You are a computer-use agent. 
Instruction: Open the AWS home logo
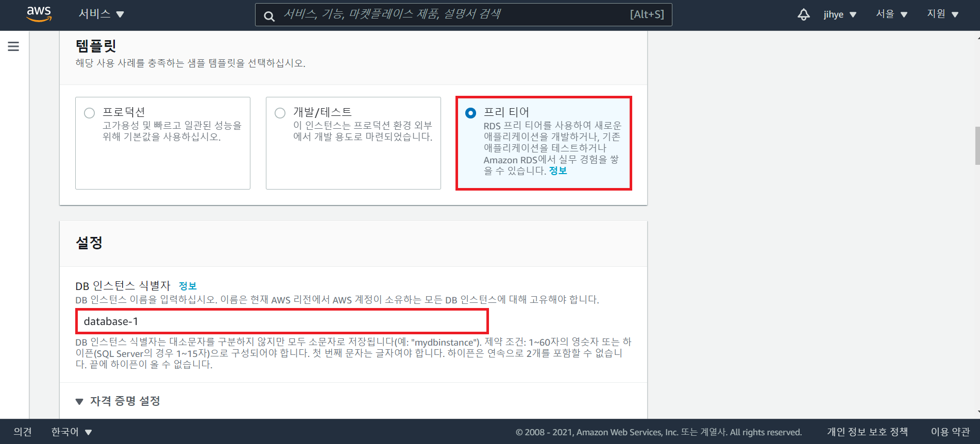[39, 14]
